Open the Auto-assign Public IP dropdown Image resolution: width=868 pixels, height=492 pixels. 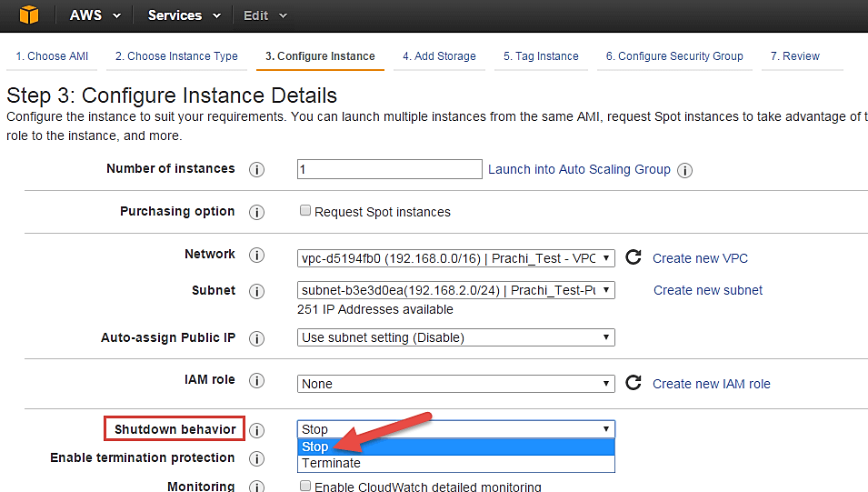pos(456,337)
